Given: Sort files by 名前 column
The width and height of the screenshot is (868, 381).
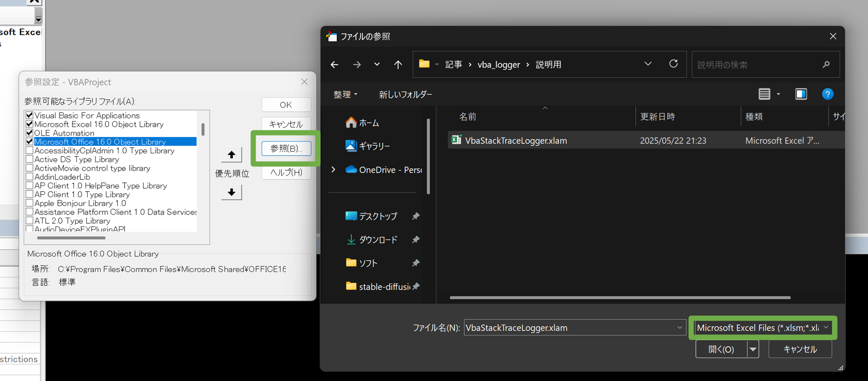Looking at the screenshot, I should [467, 116].
